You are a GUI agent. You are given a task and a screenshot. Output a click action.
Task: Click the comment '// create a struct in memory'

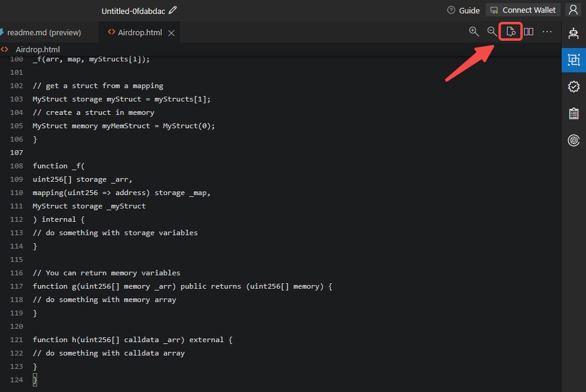click(94, 112)
